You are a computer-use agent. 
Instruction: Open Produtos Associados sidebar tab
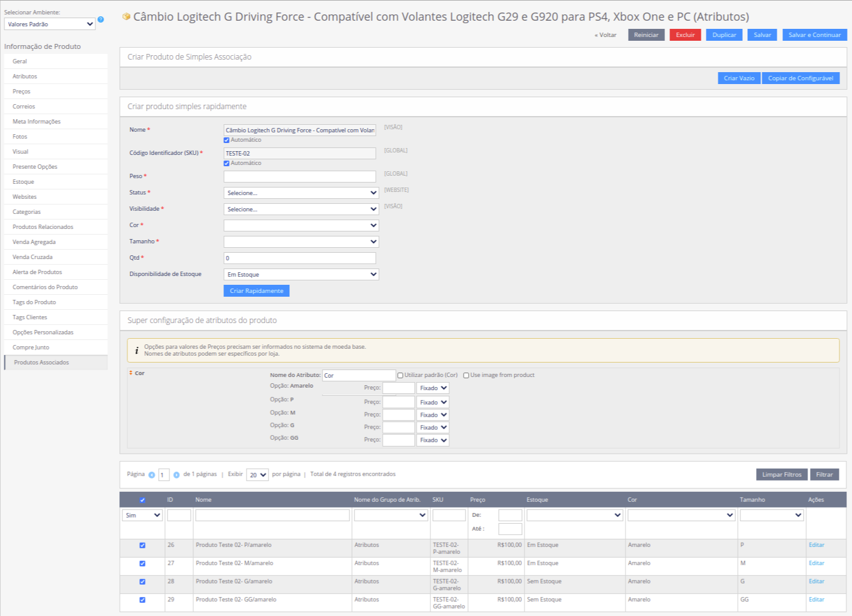[x=56, y=363]
